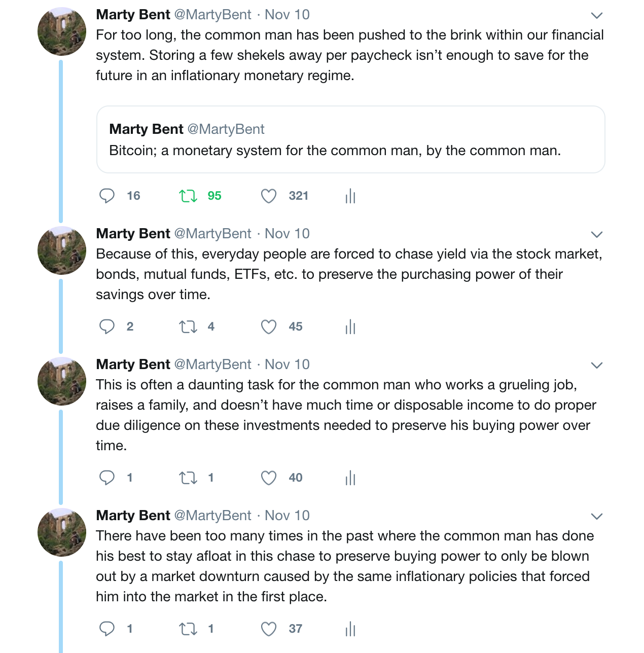Expand the second tweet's chevron menu

coord(597,234)
